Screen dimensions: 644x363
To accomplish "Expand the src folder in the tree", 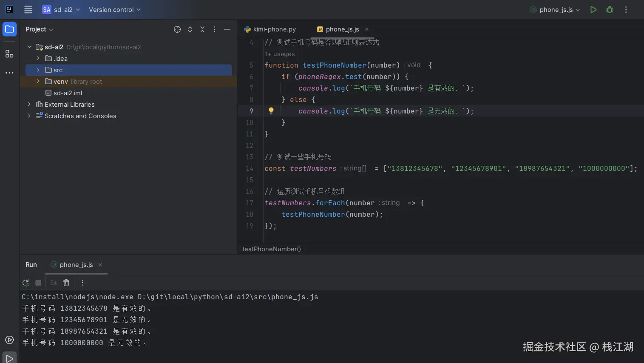I will point(38,70).
